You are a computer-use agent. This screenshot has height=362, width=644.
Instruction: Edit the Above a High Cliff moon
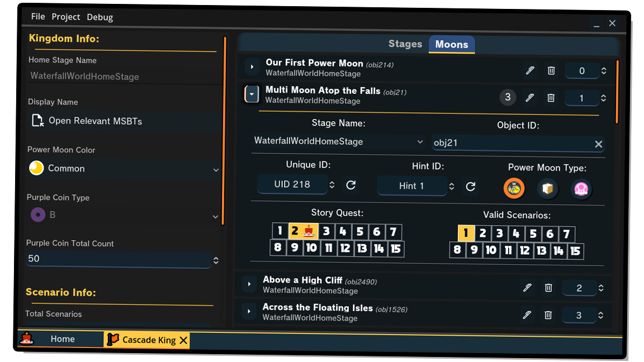click(527, 287)
